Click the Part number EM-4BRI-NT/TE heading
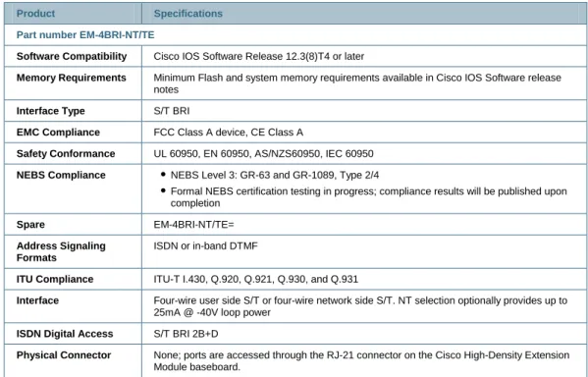This screenshot has width=588, height=377. (85, 35)
